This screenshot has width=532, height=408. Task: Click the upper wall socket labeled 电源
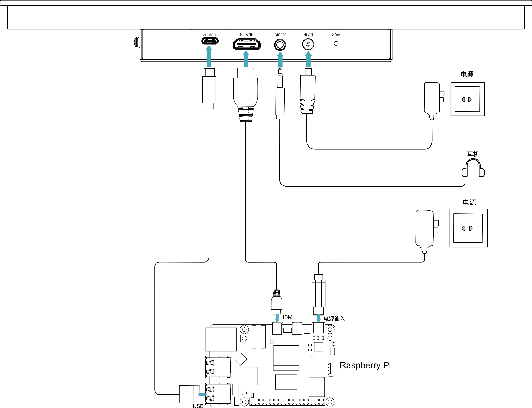(468, 99)
